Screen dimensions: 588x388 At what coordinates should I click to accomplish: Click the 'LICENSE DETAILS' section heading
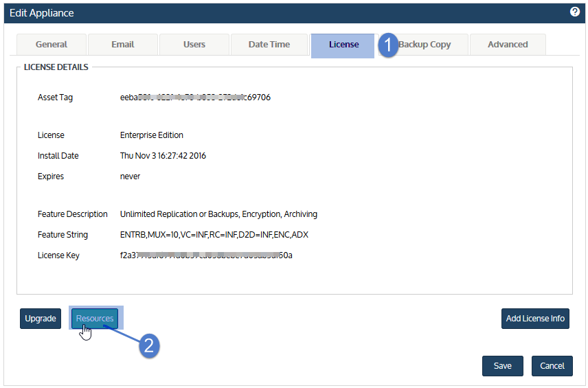pyautogui.click(x=56, y=67)
